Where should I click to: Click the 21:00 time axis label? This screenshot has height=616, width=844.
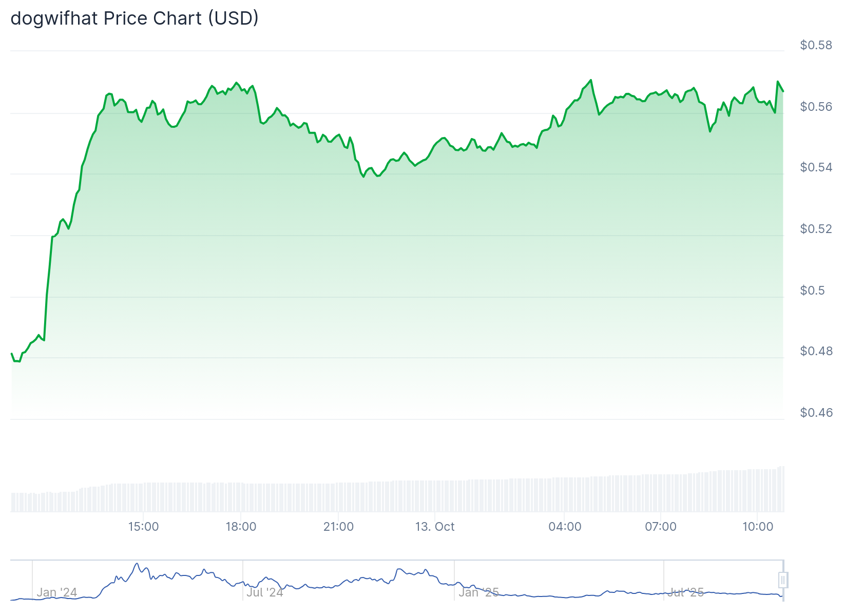pyautogui.click(x=338, y=527)
